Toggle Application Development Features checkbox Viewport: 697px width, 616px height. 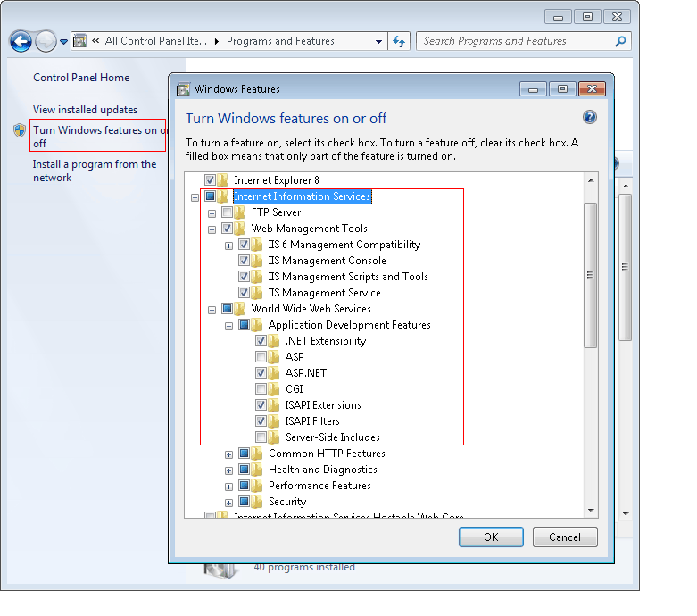pyautogui.click(x=244, y=324)
